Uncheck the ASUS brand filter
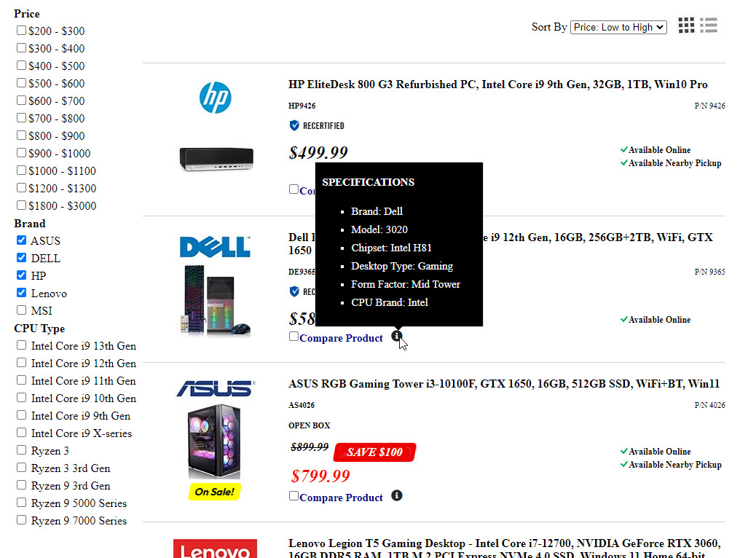This screenshot has height=558, width=756. (22, 240)
